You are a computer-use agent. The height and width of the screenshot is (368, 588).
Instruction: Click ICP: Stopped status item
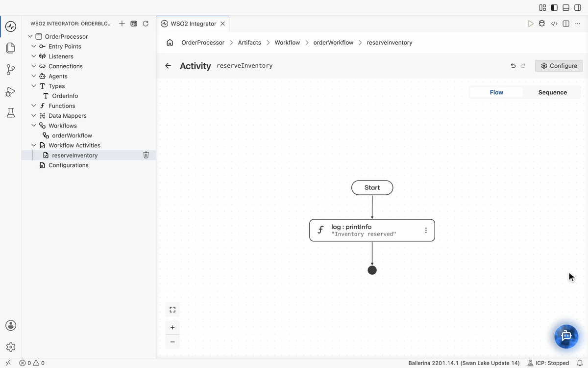pyautogui.click(x=548, y=363)
